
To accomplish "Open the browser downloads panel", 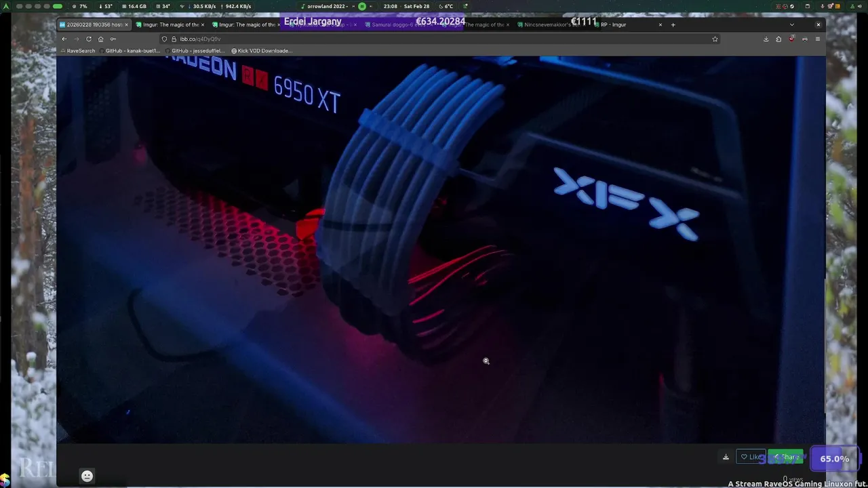I will coord(766,39).
